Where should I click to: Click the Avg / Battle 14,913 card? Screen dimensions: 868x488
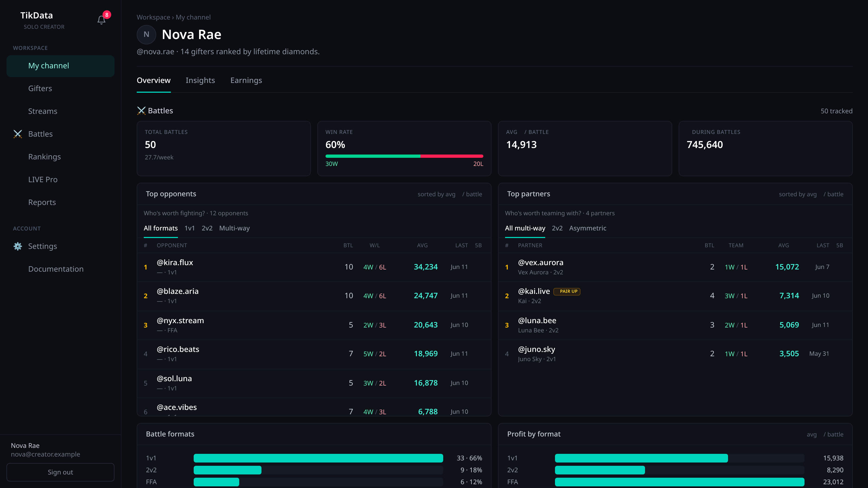(x=585, y=149)
